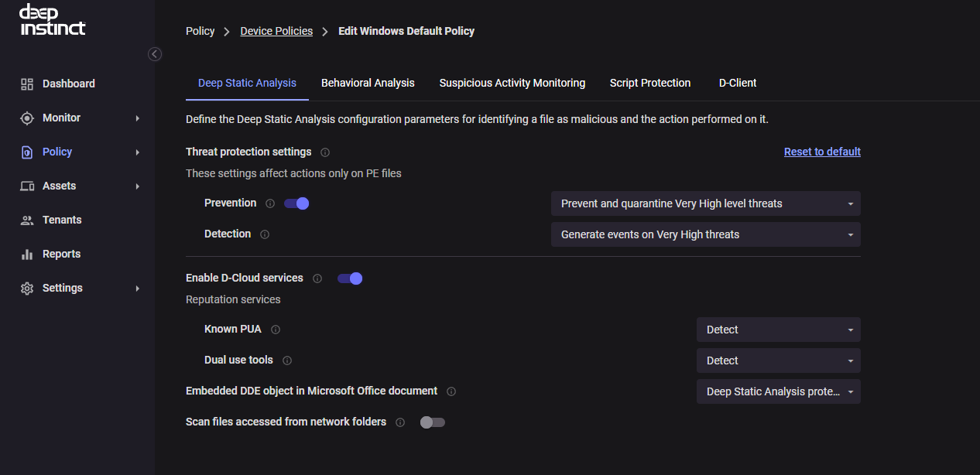
Task: Click the Reset to default link
Action: (822, 152)
